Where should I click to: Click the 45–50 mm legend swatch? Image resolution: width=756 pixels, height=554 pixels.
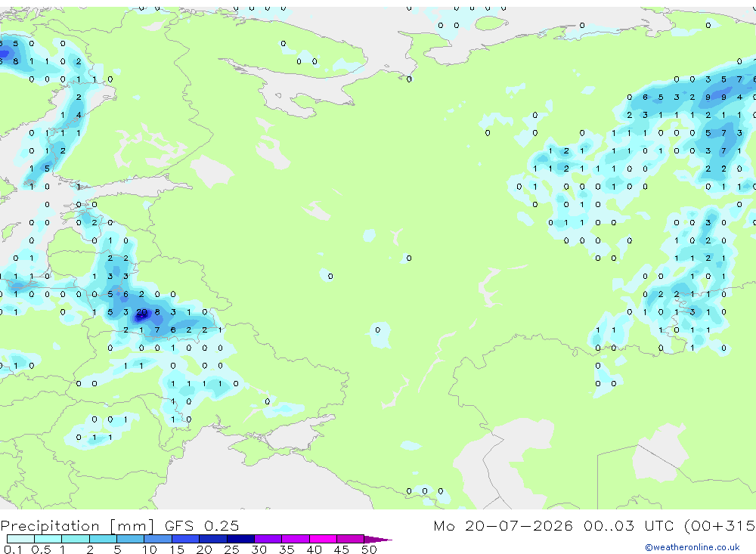coord(350,539)
